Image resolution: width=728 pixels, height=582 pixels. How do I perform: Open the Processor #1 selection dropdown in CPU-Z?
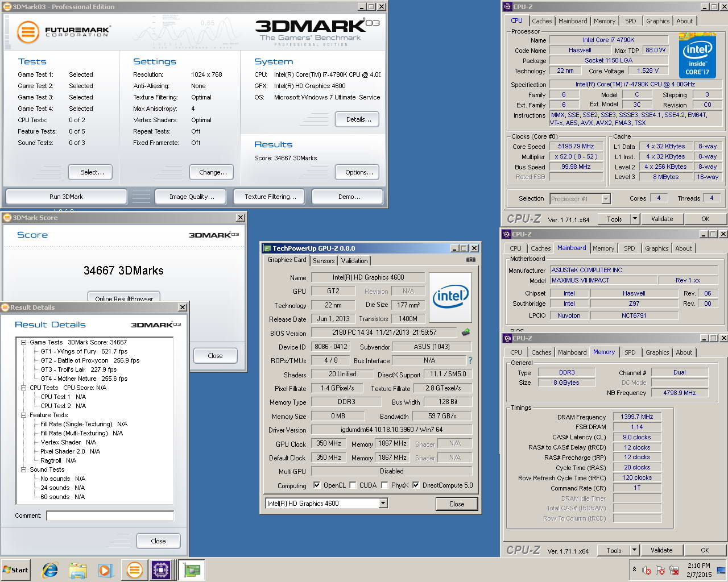pos(606,198)
